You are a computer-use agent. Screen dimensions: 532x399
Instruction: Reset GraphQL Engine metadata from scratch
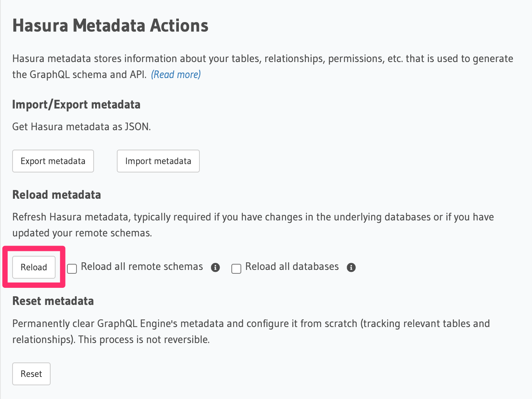(x=31, y=373)
